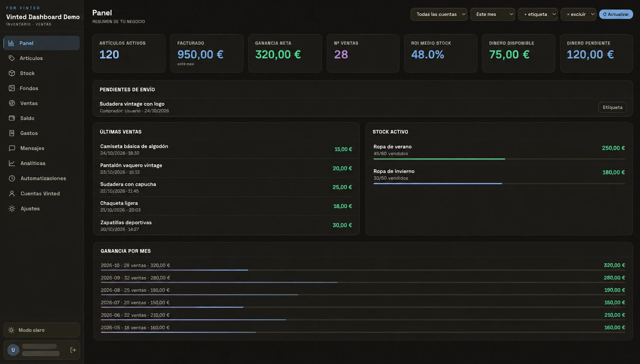Click the Stock box icon

coord(12,73)
